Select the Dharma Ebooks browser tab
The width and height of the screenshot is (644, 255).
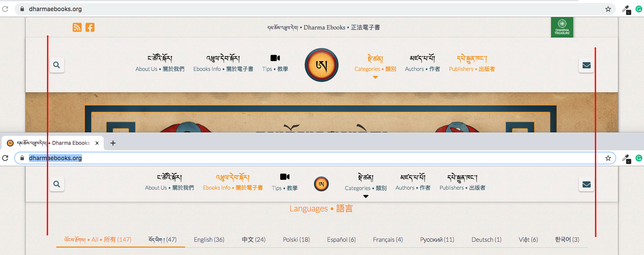point(53,143)
